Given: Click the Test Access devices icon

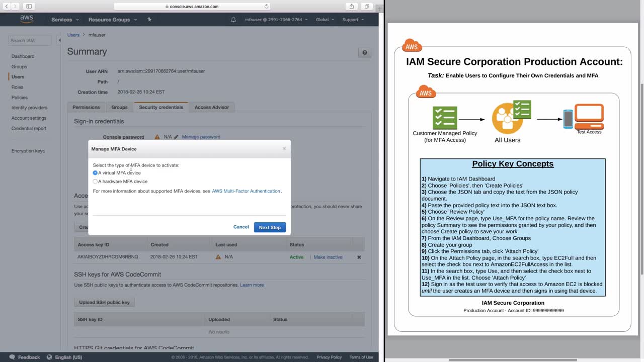Looking at the screenshot, I should [x=584, y=116].
